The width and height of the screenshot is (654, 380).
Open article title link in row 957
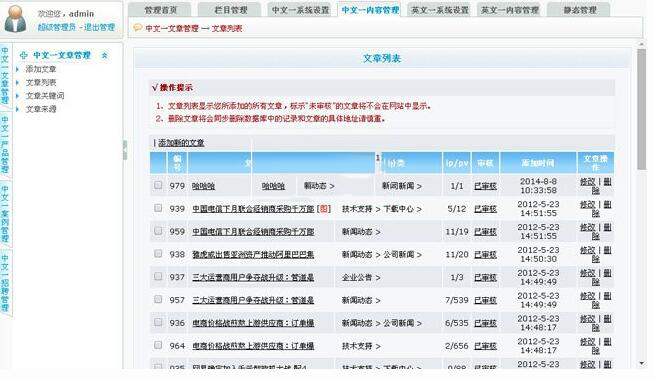point(253,300)
